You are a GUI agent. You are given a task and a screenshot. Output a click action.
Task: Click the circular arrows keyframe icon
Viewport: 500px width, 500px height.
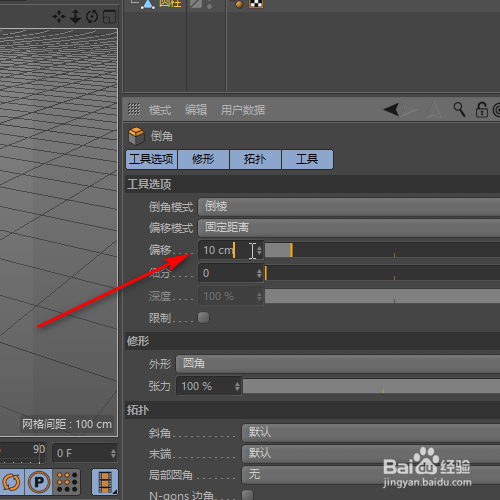click(11, 482)
